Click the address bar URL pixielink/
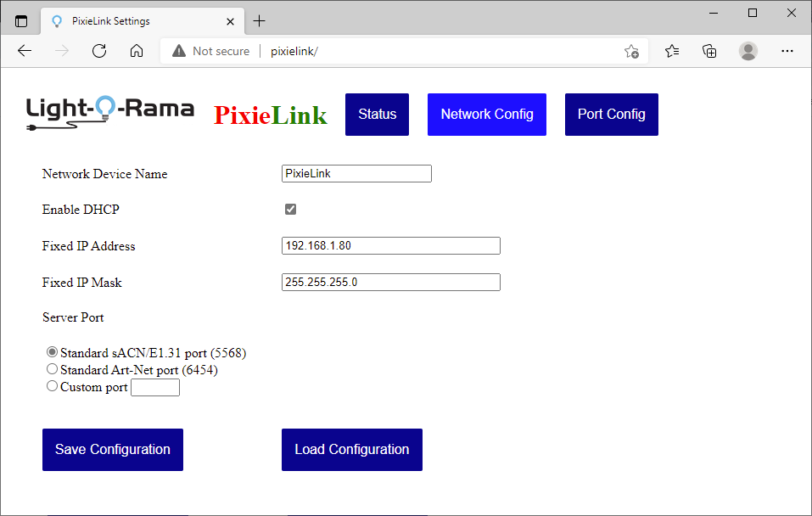Screen dimensions: 812x516 [294, 51]
